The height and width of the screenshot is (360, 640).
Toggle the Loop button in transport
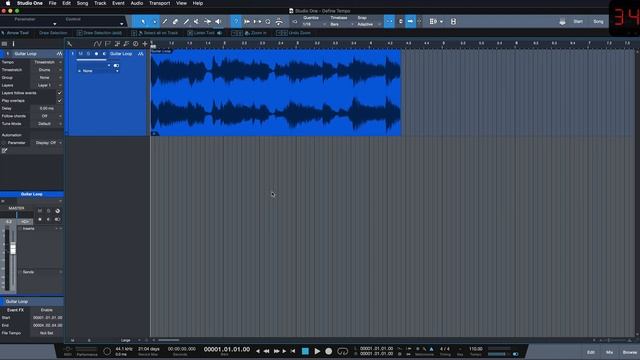(x=342, y=351)
